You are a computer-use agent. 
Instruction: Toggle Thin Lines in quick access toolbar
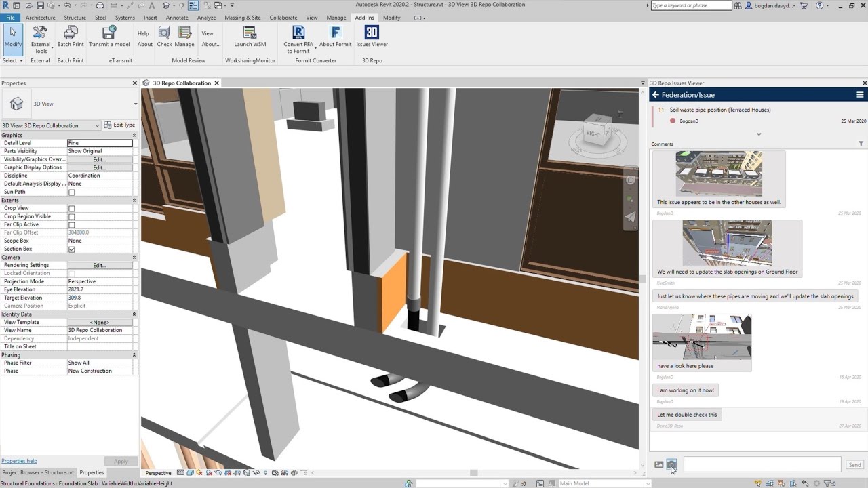[x=193, y=5]
